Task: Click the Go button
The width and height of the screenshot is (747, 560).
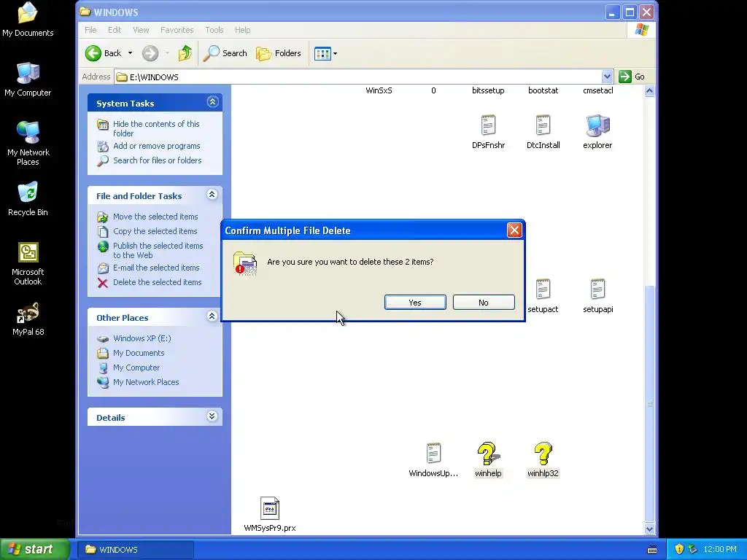Action: [632, 77]
